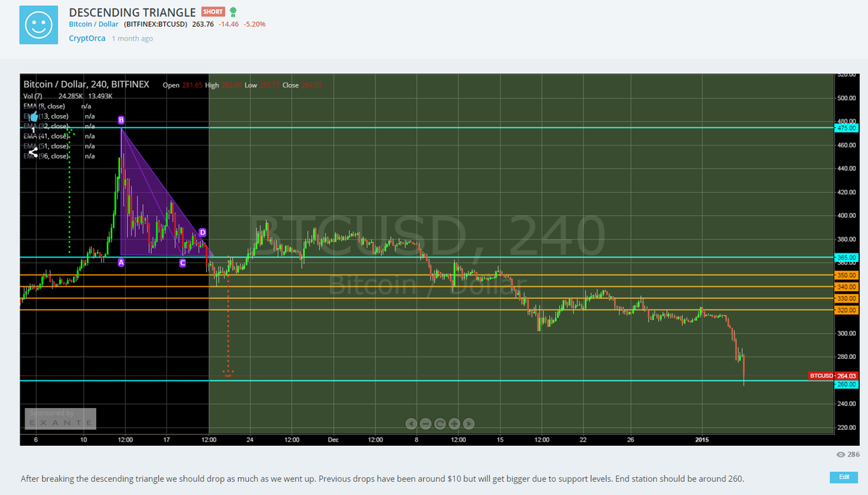This screenshot has width=868, height=495.
Task: Select triangle point C marker
Action: tap(182, 263)
